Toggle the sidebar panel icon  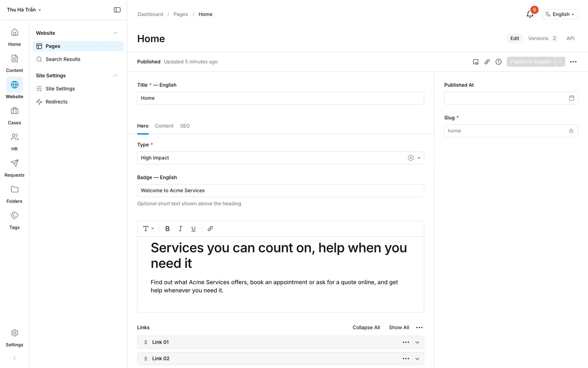click(117, 10)
